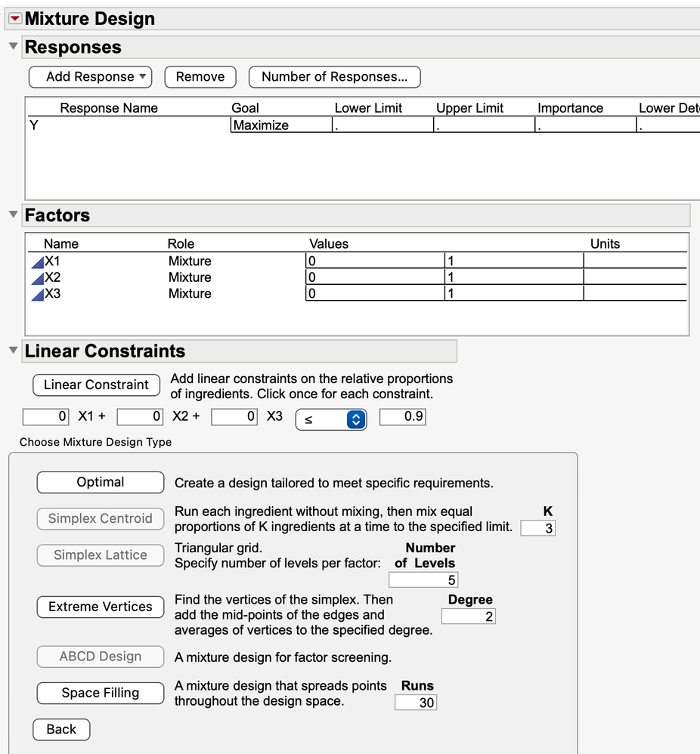
Task: Collapse the Factors section
Action: (13, 215)
